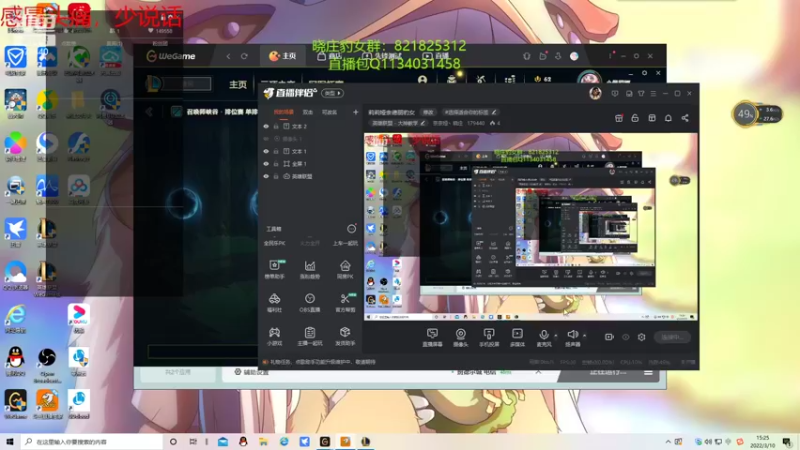Open broadcast settings gear icon
The width and height of the screenshot is (800, 450).
(x=641, y=337)
